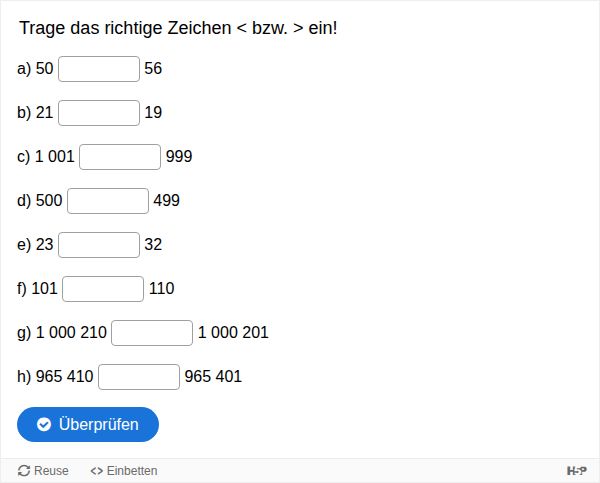
Task: Click the answer field for 1 001 and 999
Action: tap(120, 157)
